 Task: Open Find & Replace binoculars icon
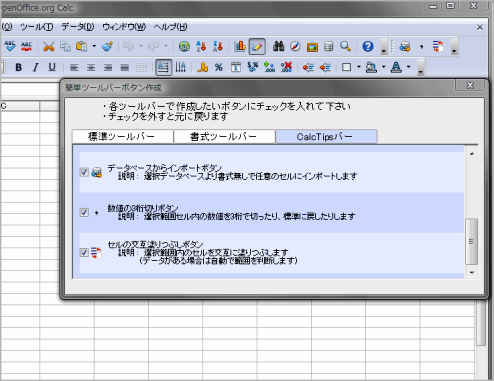(278, 46)
